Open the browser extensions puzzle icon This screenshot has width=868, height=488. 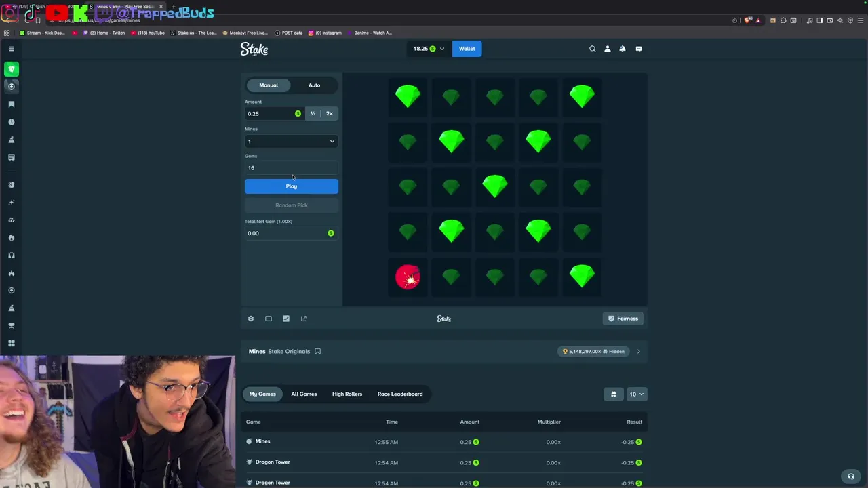coord(783,20)
